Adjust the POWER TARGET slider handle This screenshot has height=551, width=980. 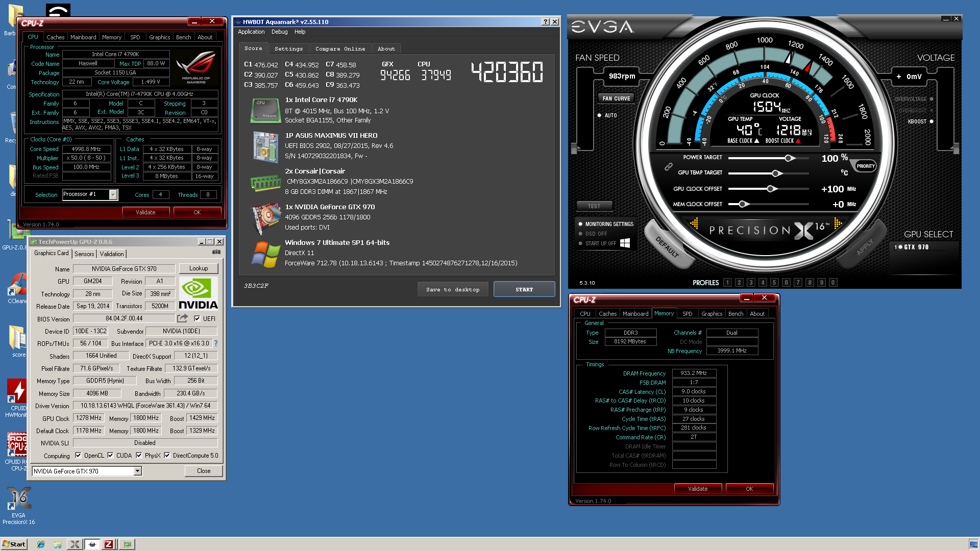[x=790, y=158]
